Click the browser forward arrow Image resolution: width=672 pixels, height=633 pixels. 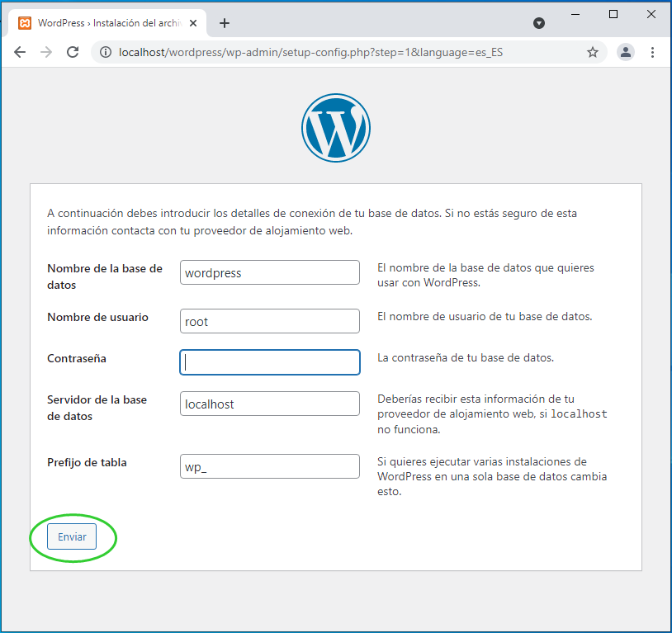pyautogui.click(x=46, y=52)
